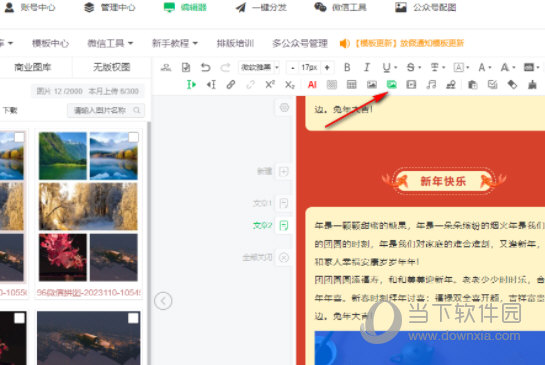Click the first icon left of save
Screen dimensions: 545x365
166,67
